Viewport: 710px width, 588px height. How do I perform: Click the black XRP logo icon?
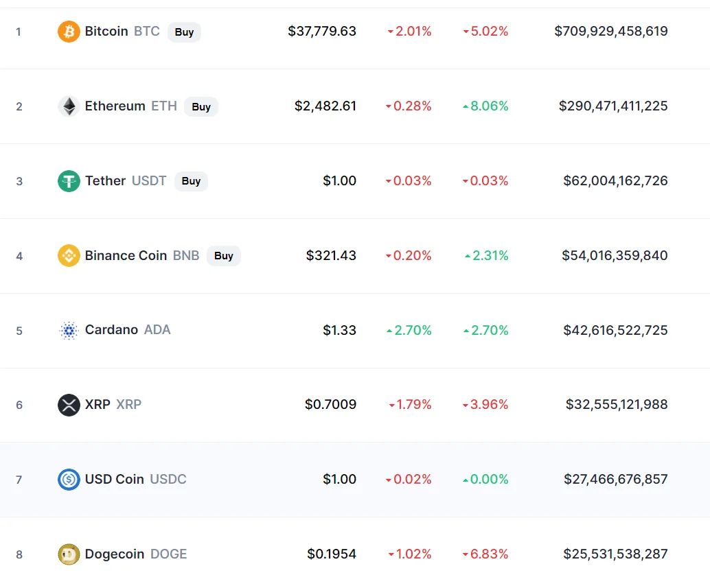click(x=69, y=405)
